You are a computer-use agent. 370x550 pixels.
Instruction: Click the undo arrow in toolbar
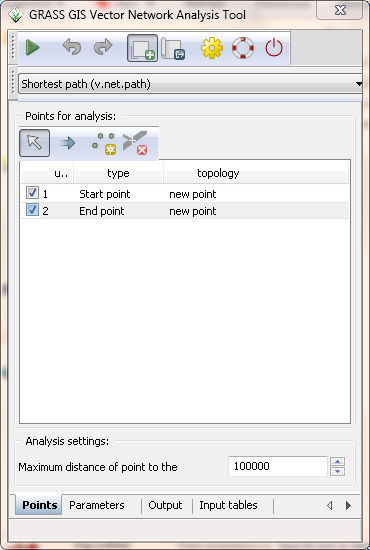coord(72,48)
